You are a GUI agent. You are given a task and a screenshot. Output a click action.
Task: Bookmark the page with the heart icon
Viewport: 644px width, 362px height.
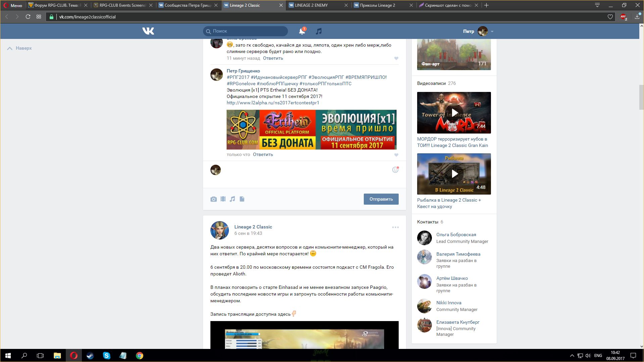point(610,17)
